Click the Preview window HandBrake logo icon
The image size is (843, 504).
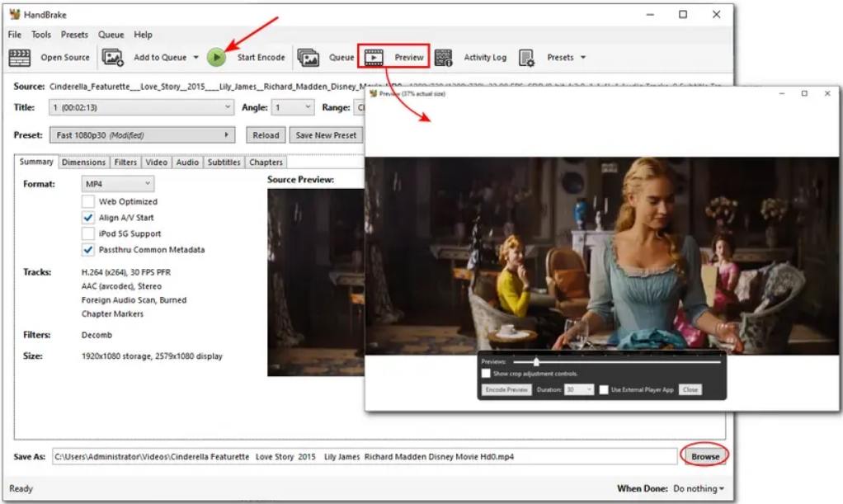tap(374, 93)
